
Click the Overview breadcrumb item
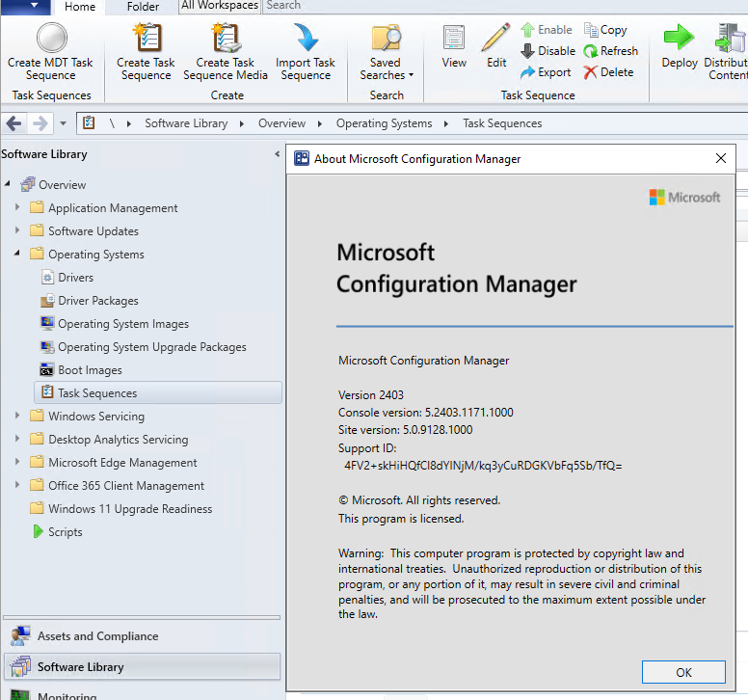[281, 123]
